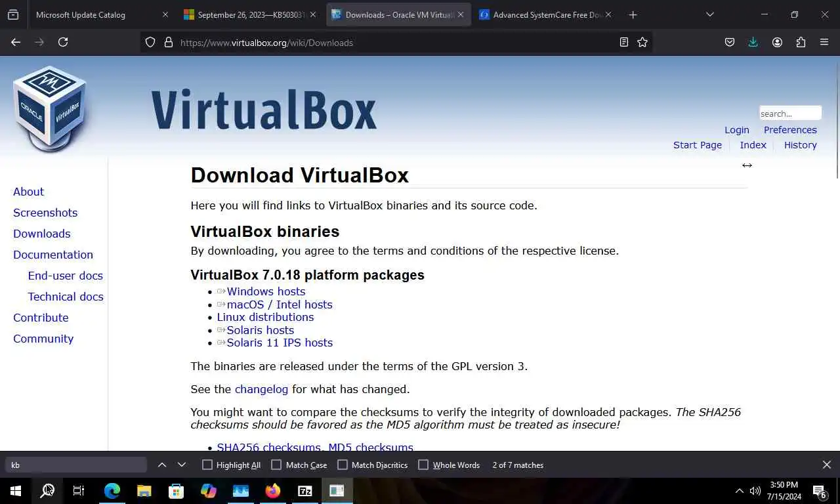This screenshot has height=504, width=840.
Task: Open the extensions puzzle icon
Action: [x=801, y=42]
